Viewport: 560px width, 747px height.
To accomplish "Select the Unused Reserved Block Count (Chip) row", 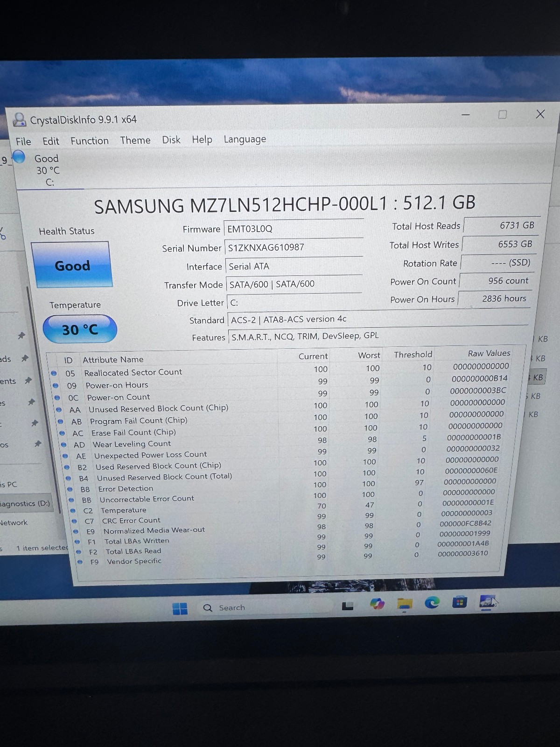I will point(280,406).
